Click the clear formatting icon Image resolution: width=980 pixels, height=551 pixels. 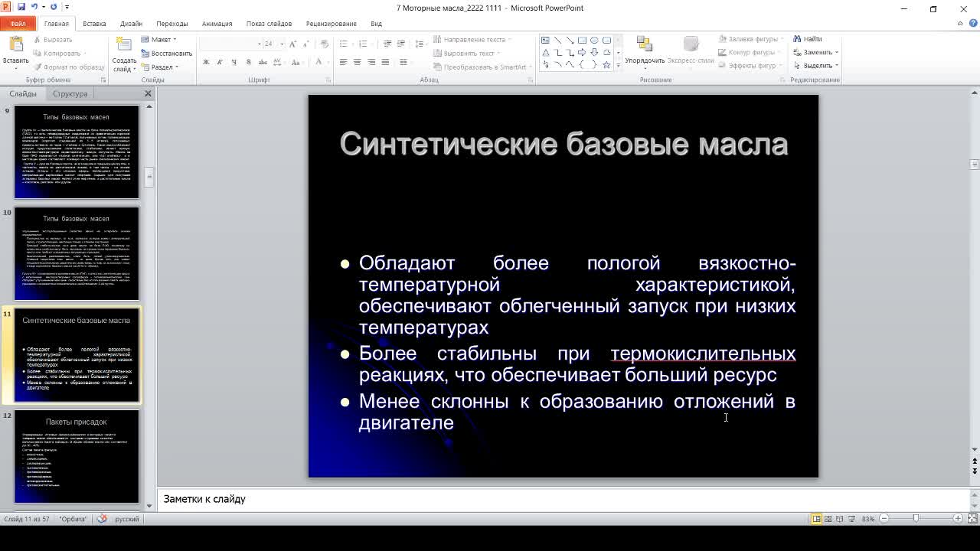click(325, 44)
